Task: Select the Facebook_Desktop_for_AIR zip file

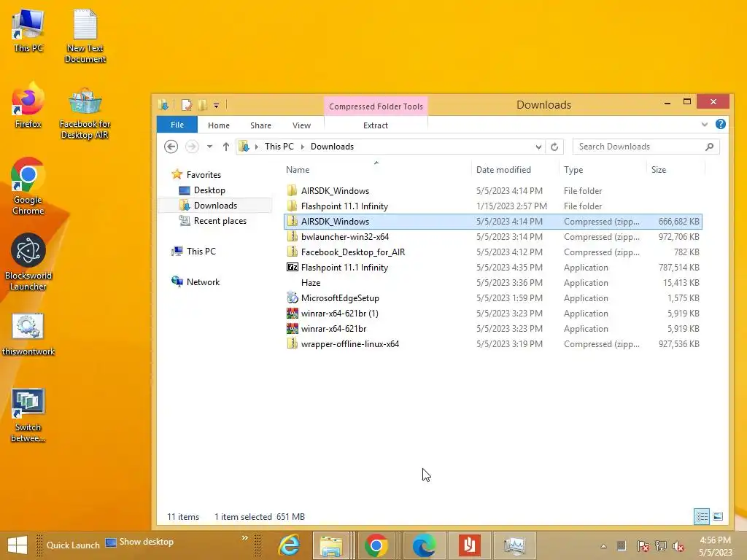Action: [493, 252]
